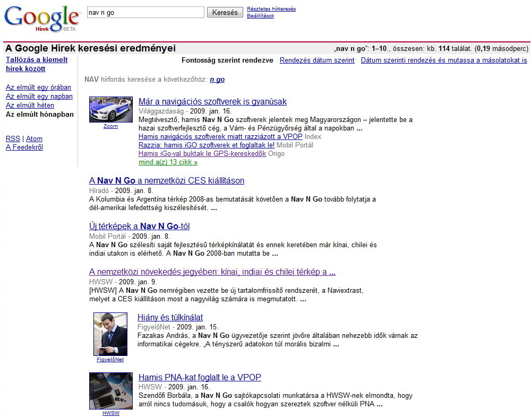Open 'Hamis navigációs szoftverek miatt razziázott a VPOP'

pos(220,137)
